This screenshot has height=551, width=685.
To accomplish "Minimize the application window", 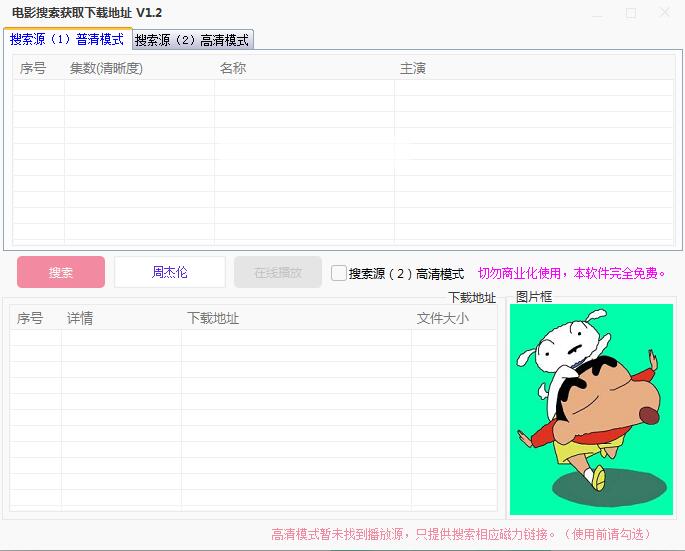I will (597, 13).
